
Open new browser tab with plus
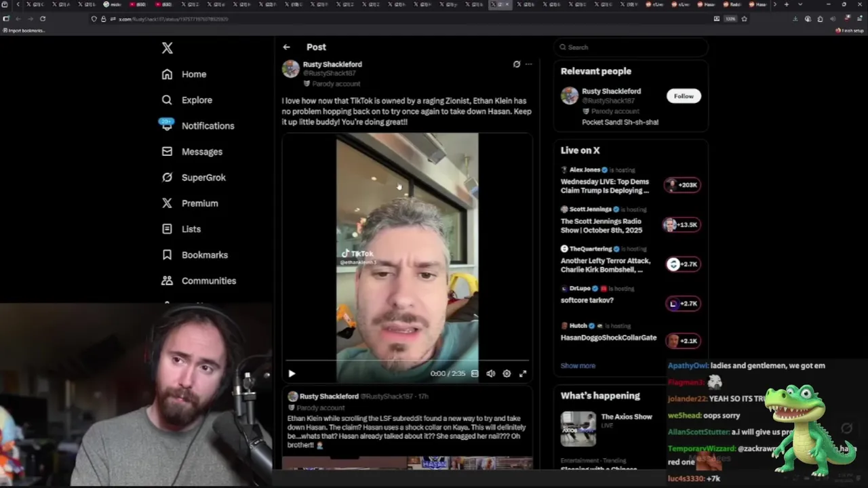[x=786, y=5]
